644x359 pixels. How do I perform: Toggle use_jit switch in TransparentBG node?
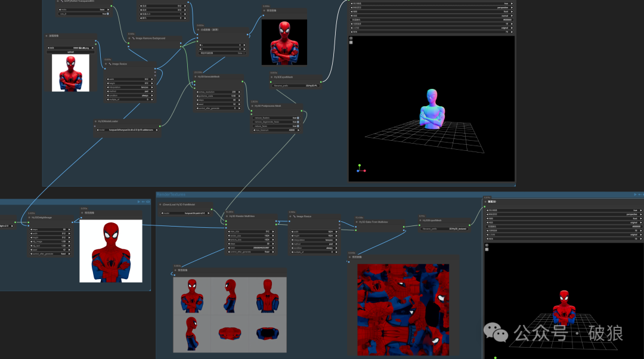tap(107, 14)
